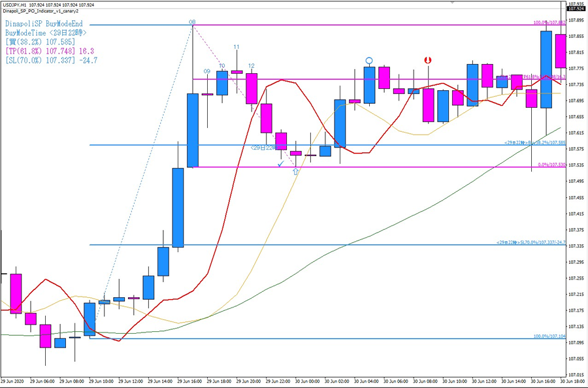Viewport: 588px width, 388px height.
Task: Select the 08 swing high label
Action: (192, 22)
